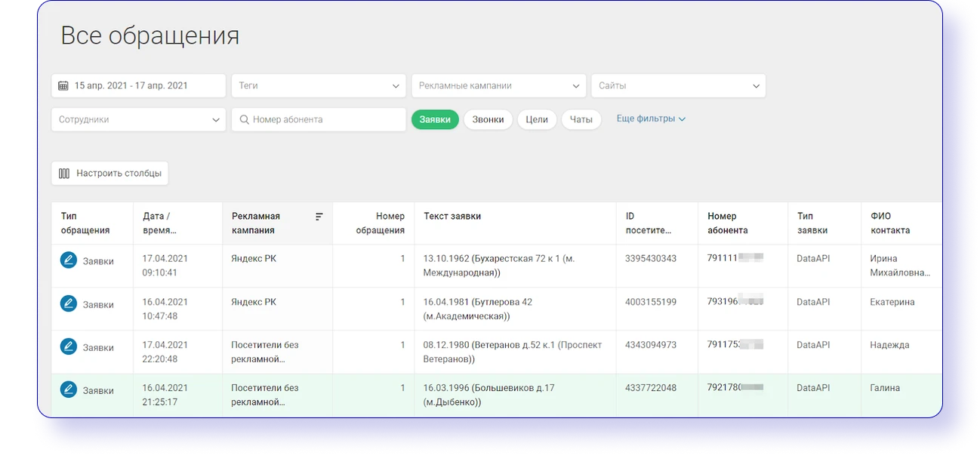Screen dimensions: 980x471
Task: Click contact name Екатерина
Action: [892, 302]
